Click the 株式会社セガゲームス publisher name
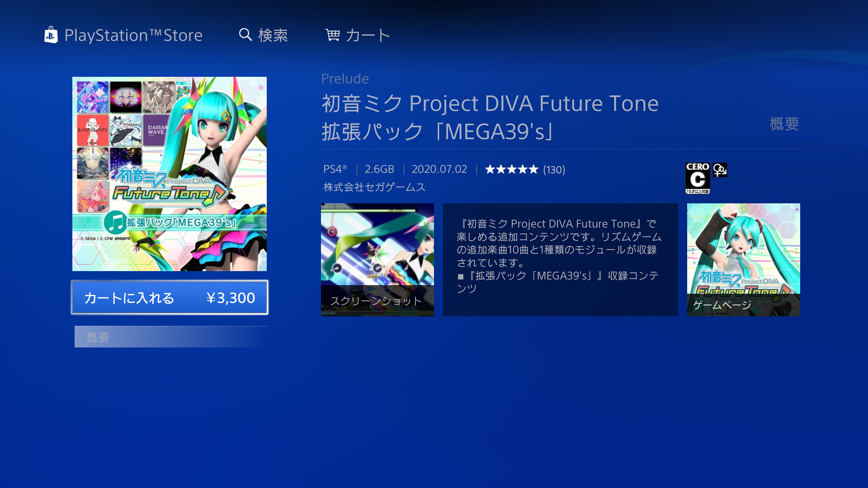The height and width of the screenshot is (488, 868). pyautogui.click(x=375, y=187)
